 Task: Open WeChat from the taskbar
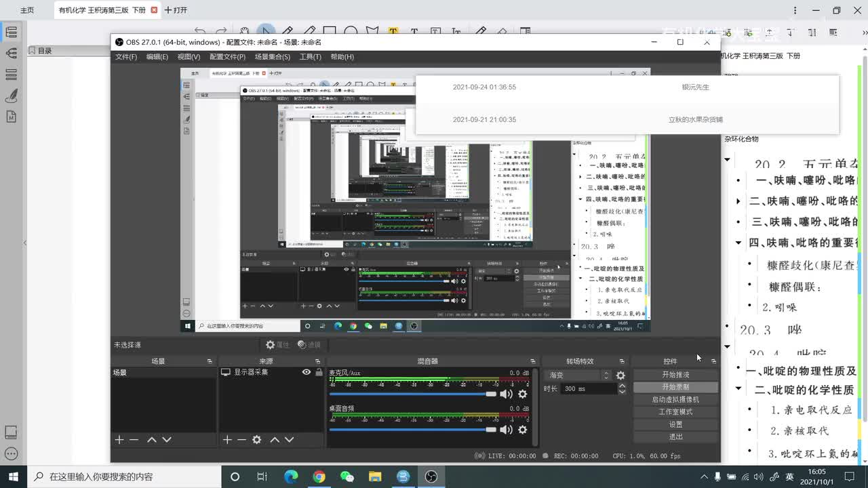pyautogui.click(x=347, y=476)
